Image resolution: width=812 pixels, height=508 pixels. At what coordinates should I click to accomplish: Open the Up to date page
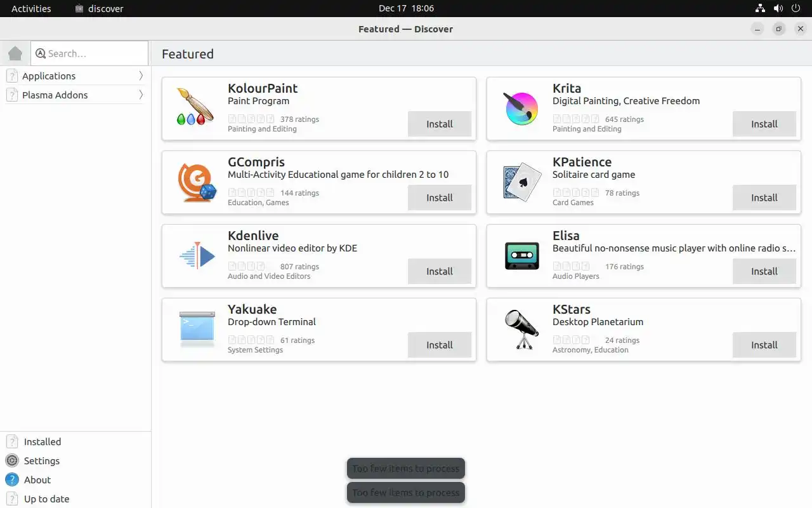[x=75, y=498]
